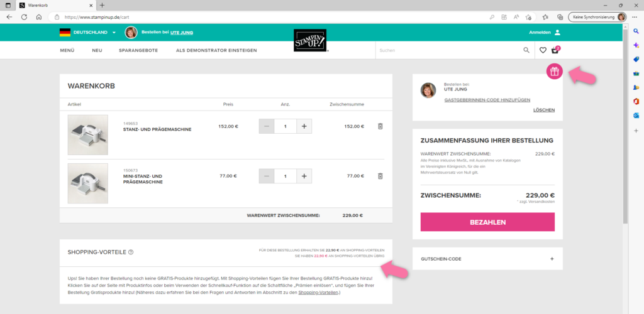This screenshot has height=314, width=644.
Task: Click quantity field of Mini-Stanz- und Prägemaschine
Action: click(286, 176)
